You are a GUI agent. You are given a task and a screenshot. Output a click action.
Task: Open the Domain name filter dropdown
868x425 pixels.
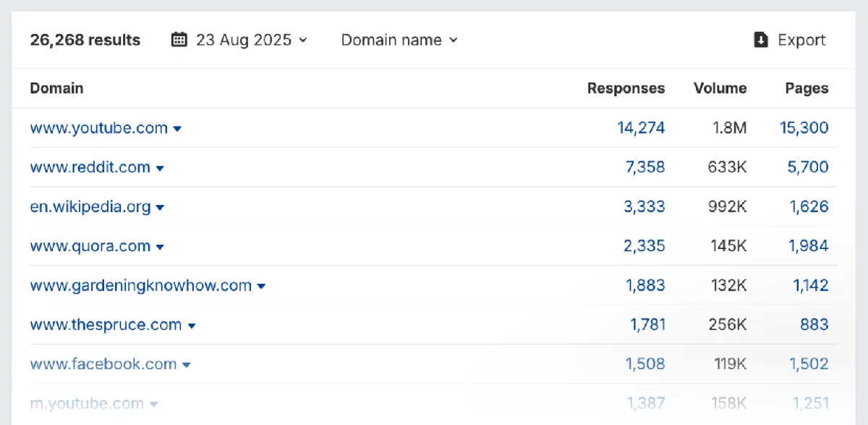[x=399, y=40]
